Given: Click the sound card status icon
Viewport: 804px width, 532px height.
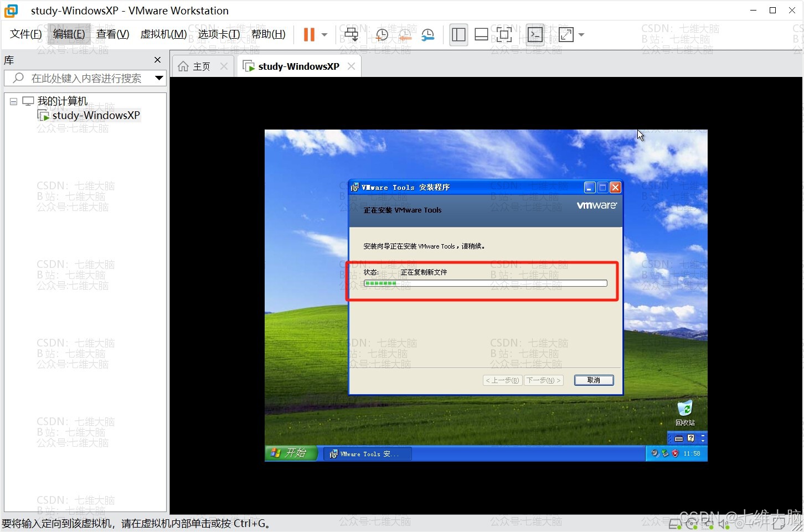Looking at the screenshot, I should tap(724, 524).
